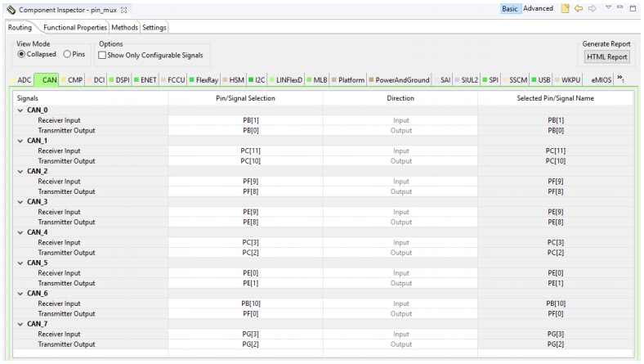Click the HTML Report button

point(606,56)
